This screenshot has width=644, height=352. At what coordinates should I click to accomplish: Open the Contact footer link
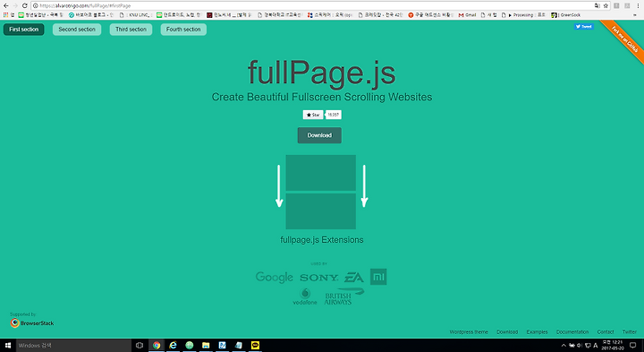(x=606, y=332)
